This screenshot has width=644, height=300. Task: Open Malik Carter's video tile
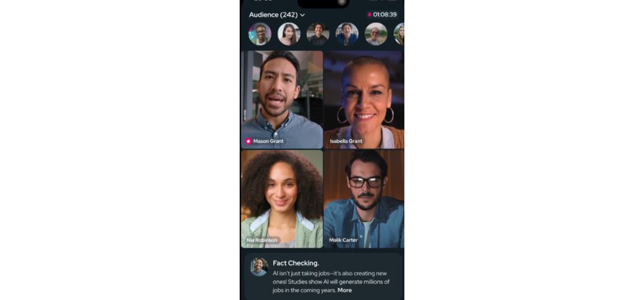[364, 199]
